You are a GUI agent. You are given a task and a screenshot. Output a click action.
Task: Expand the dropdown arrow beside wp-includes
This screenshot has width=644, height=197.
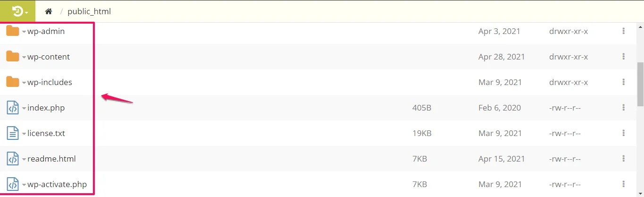click(24, 83)
